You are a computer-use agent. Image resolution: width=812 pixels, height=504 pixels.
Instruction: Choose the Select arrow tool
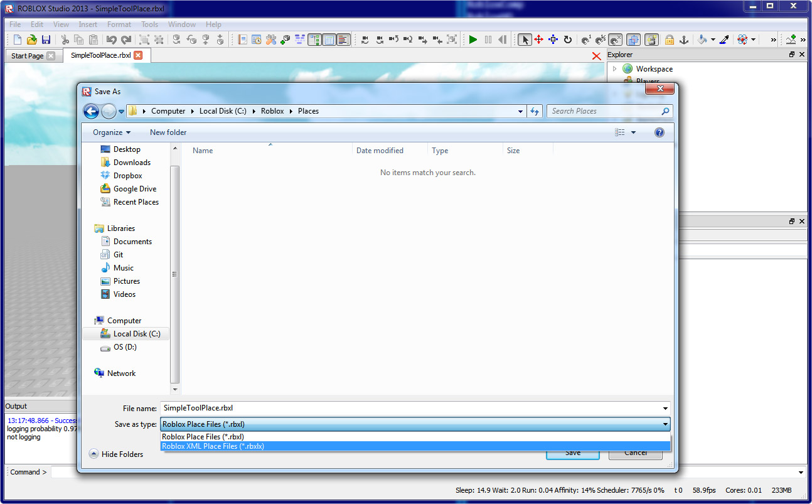point(525,40)
